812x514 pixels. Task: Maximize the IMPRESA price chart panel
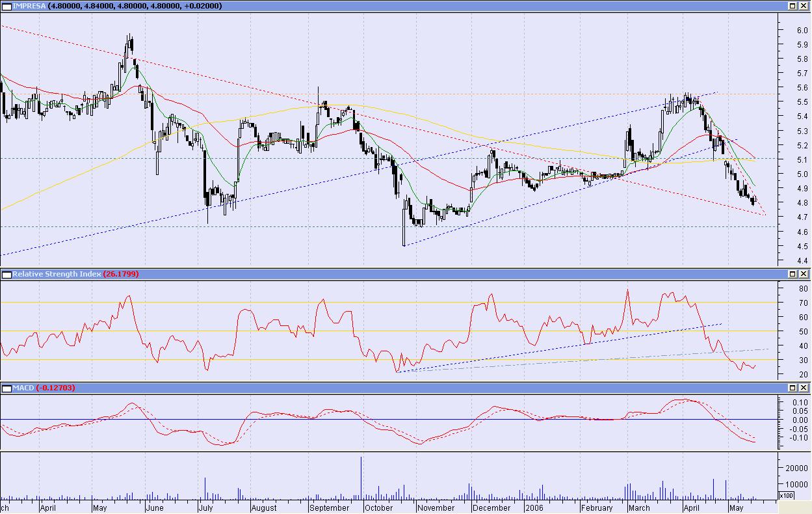tap(793, 6)
